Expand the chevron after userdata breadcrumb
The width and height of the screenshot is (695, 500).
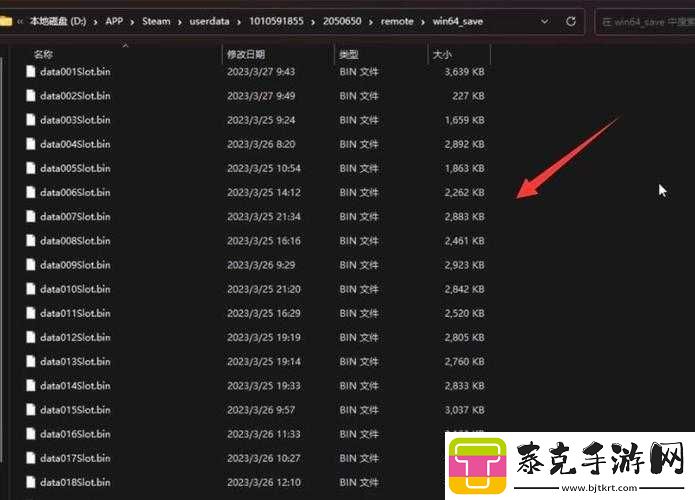click(x=239, y=22)
